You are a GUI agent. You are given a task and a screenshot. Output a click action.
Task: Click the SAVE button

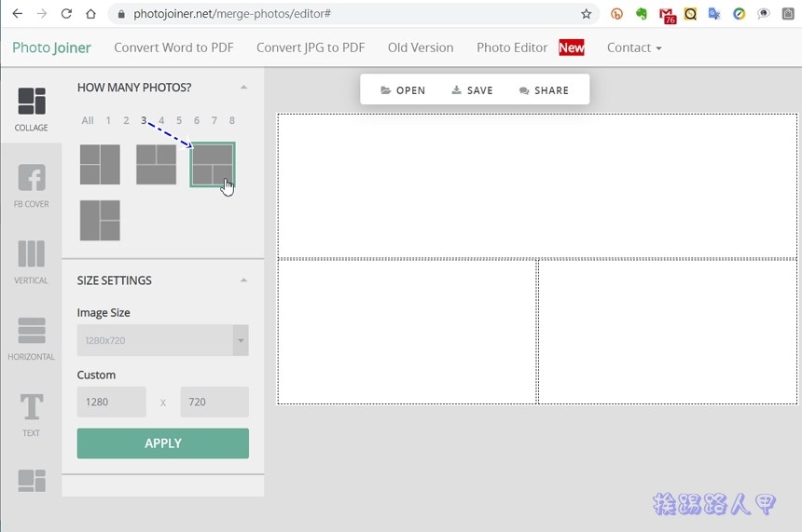472,90
